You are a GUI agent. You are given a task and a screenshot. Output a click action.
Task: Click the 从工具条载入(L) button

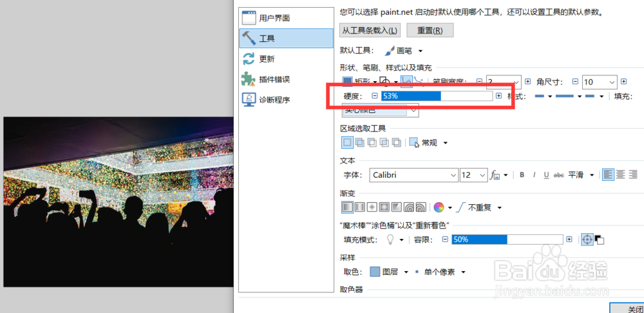click(x=370, y=30)
